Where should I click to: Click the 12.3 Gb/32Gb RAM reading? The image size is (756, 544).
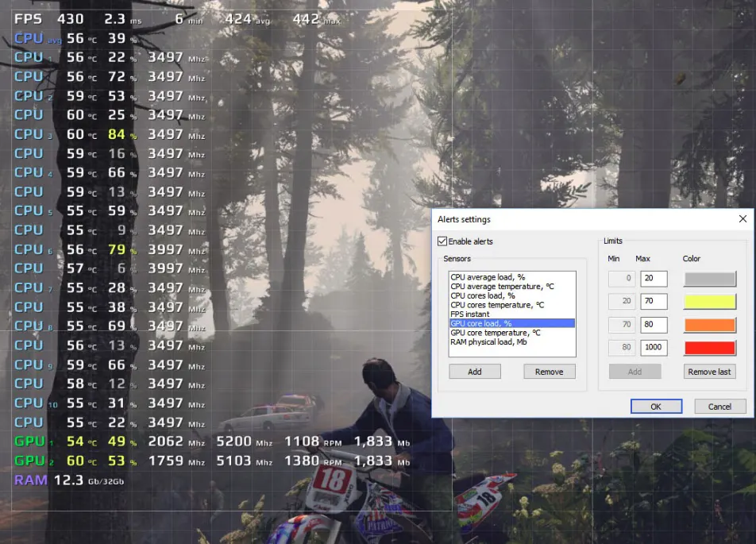(89, 480)
